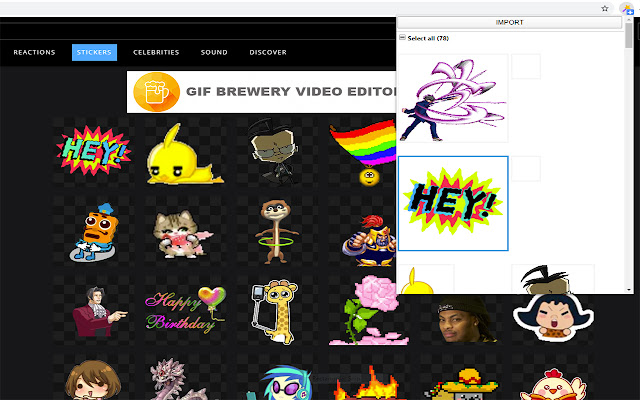This screenshot has width=640, height=400.
Task: Open the white chicken sticker
Action: [553, 382]
